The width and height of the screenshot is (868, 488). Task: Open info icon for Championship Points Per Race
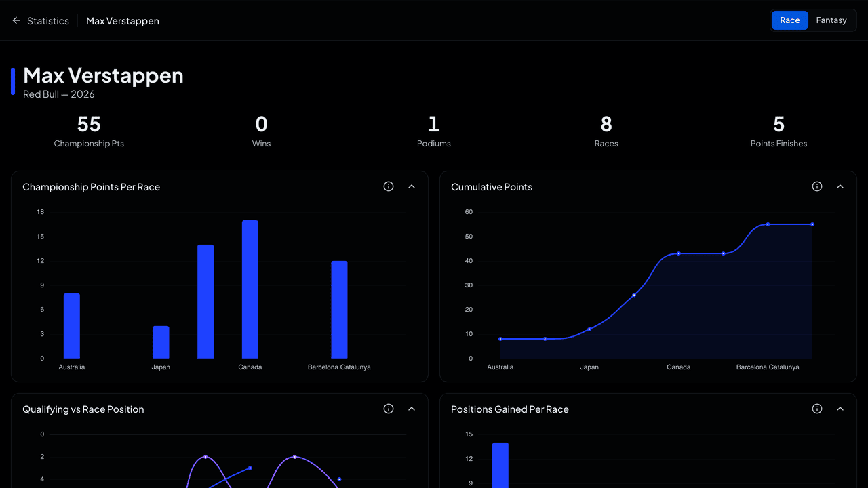[x=389, y=186]
